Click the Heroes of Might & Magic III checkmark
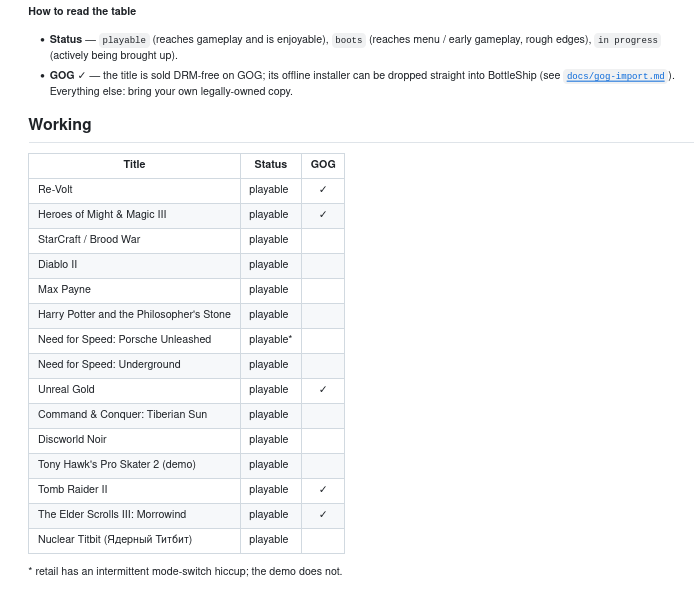The image size is (694, 592). coord(323,215)
